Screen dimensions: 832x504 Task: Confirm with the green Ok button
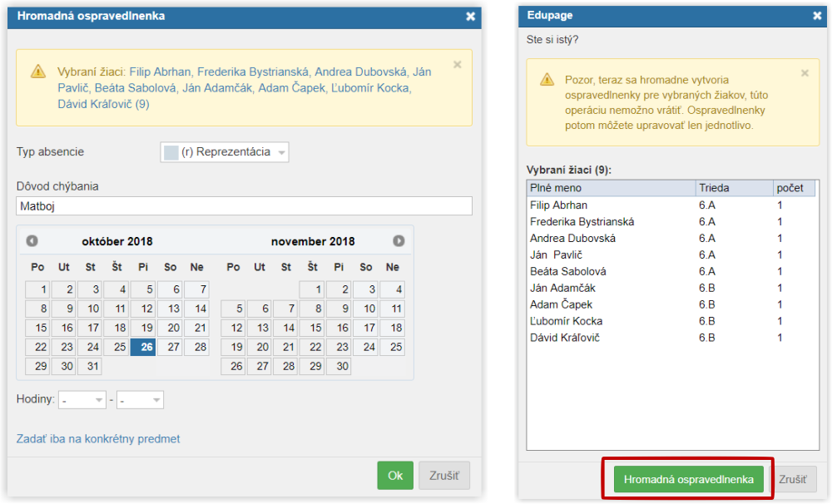395,476
